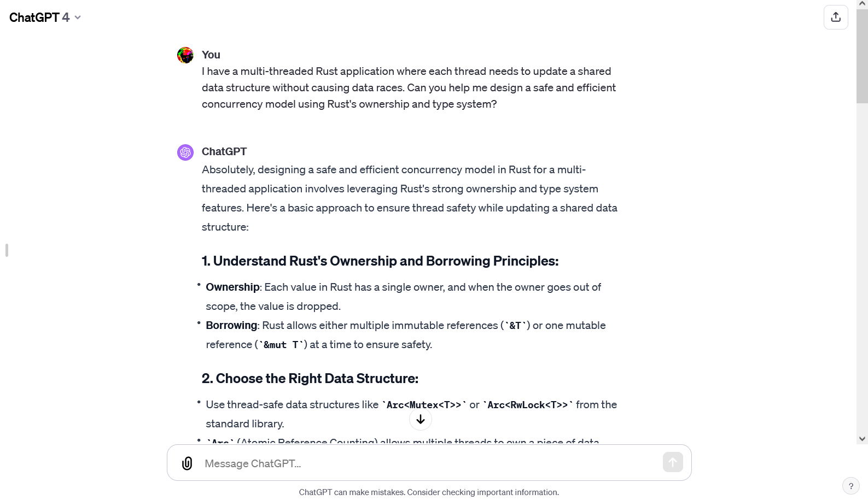This screenshot has height=500, width=868.
Task: Click the scroll-to-bottom arrow button
Action: 421,420
